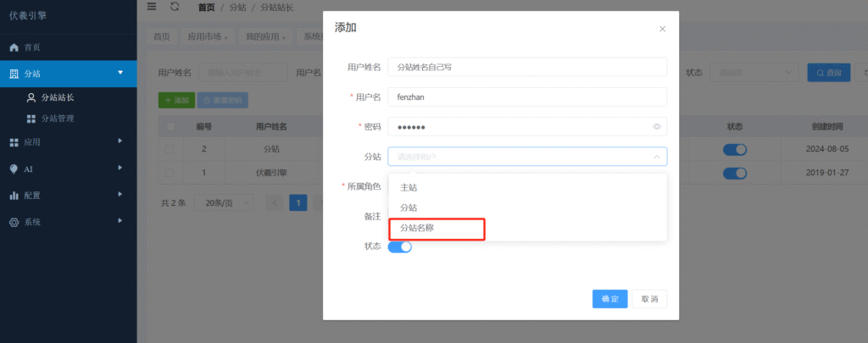This screenshot has width=868, height=343.
Task: Expand the 系统 sidebar menu
Action: coord(68,222)
